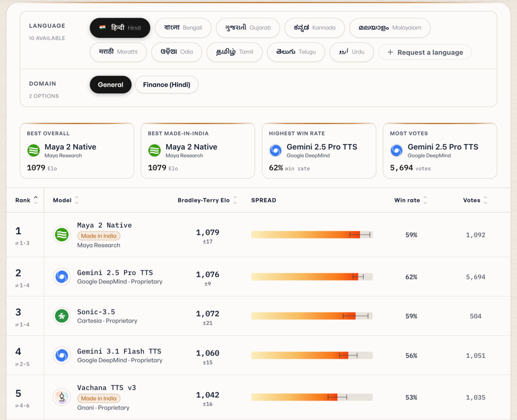Click the India flag icon in Hindi pill
Image resolution: width=517 pixels, height=420 pixels.
click(102, 27)
